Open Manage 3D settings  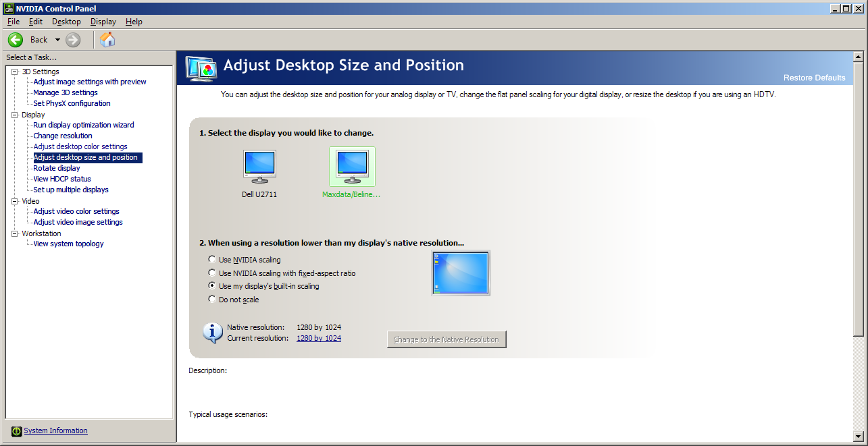66,92
